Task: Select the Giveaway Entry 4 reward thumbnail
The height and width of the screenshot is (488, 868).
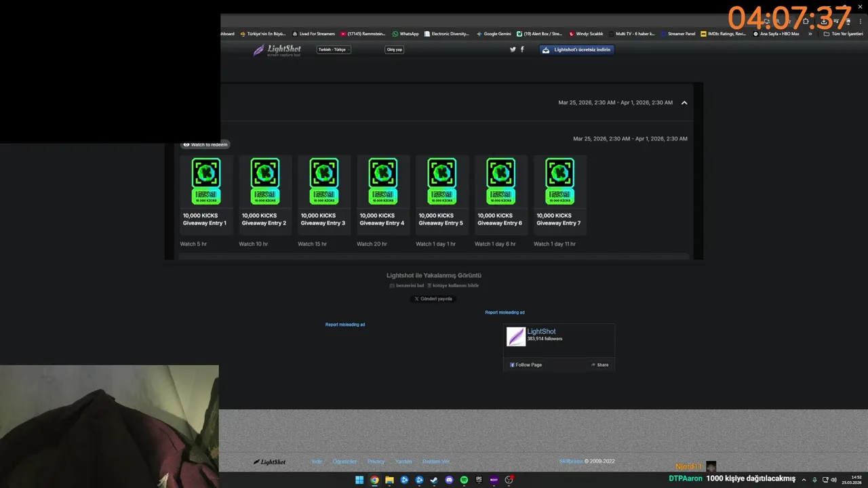Action: (383, 182)
